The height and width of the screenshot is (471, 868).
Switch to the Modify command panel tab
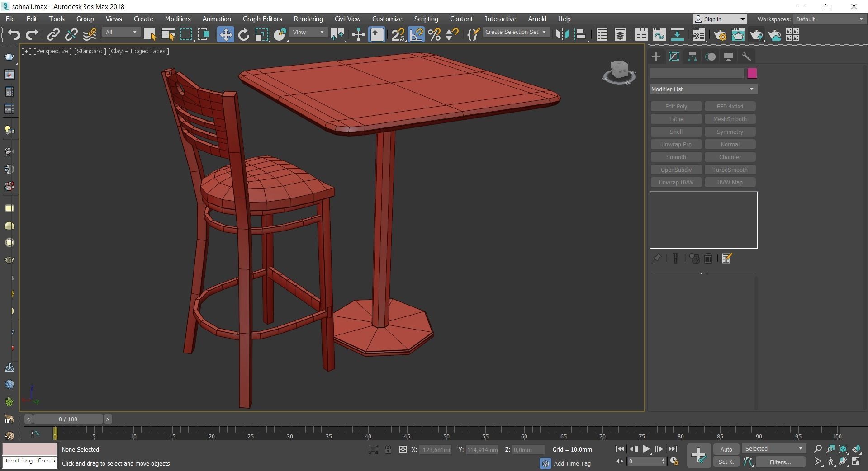coord(674,57)
